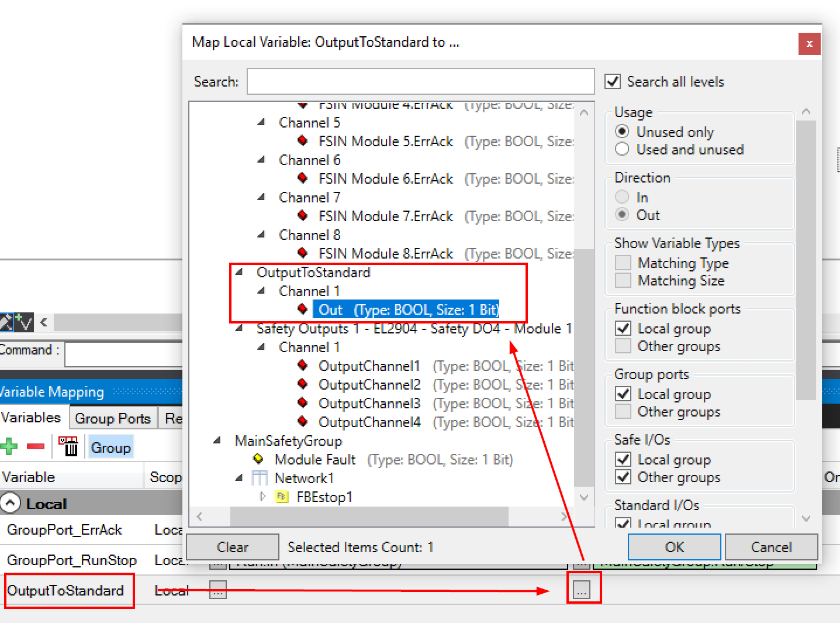Collapse Channel 7 tree node

(x=261, y=197)
